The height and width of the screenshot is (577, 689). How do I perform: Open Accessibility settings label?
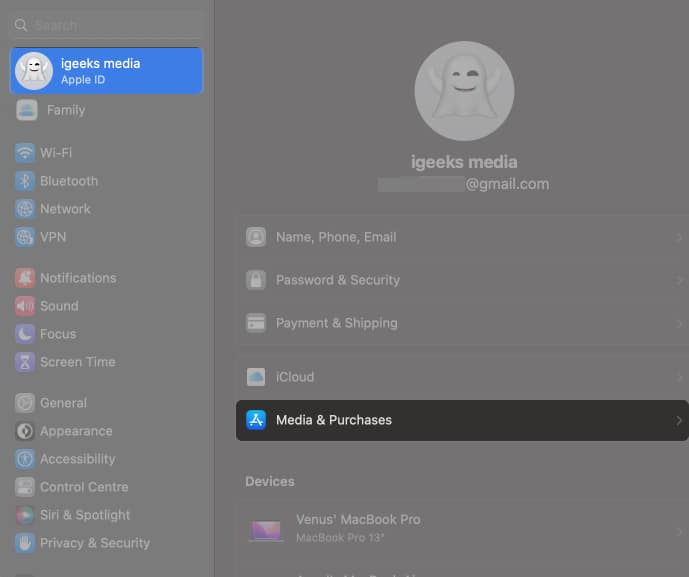pyautogui.click(x=77, y=459)
